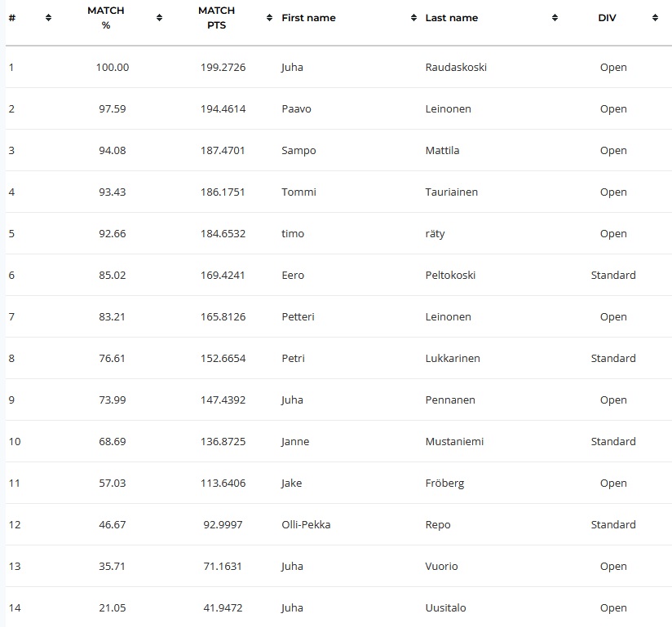The height and width of the screenshot is (627, 672).
Task: Click the Tauriainen last name cell
Action: click(x=452, y=192)
